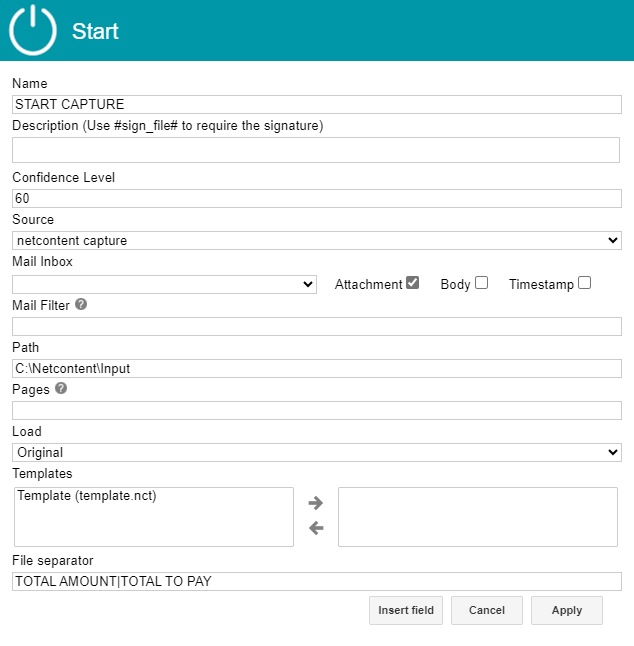Screen dimensions: 634x646
Task: Click the Path field with C:\Netcontent\Input
Action: (x=317, y=368)
